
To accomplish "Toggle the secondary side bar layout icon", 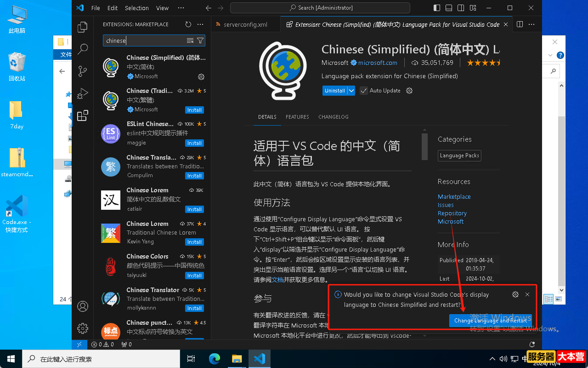I will coord(460,8).
